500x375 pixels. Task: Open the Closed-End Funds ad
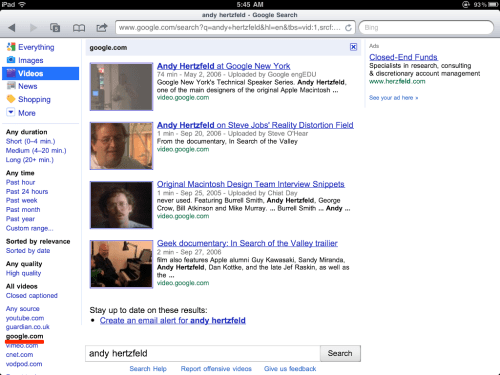[403, 57]
